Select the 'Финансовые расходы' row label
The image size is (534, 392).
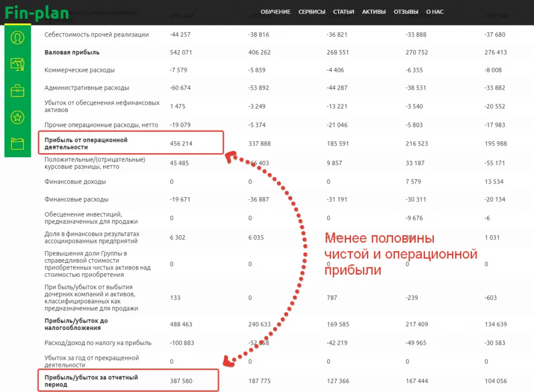pyautogui.click(x=76, y=200)
